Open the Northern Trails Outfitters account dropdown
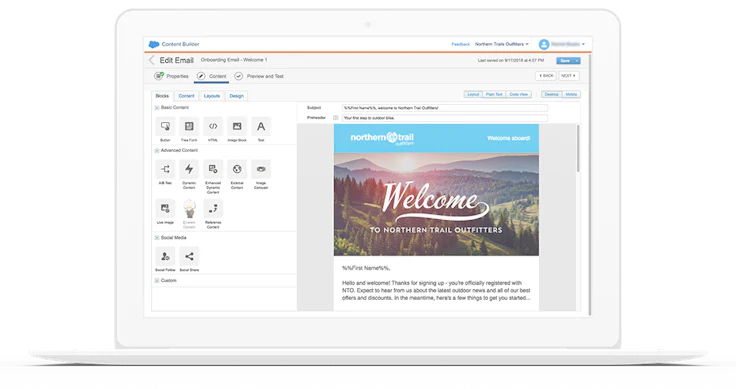736x389 pixels. 502,44
